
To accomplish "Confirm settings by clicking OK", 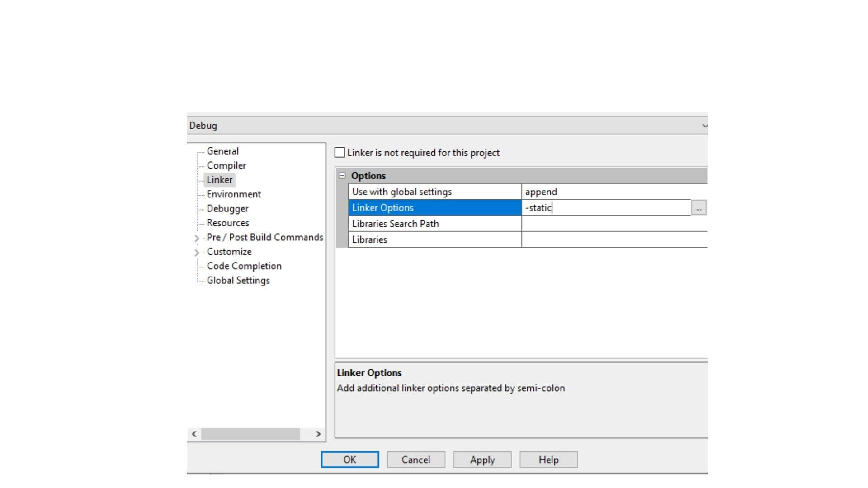I will [x=350, y=460].
